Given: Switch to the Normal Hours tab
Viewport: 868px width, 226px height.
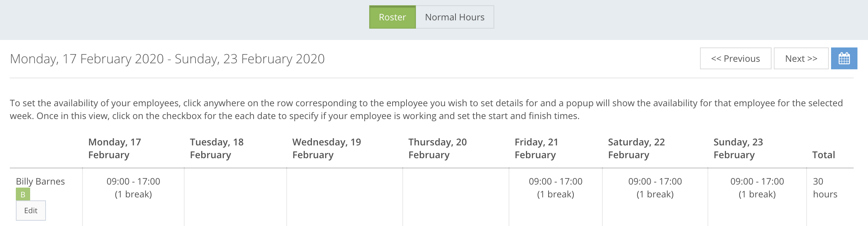Looking at the screenshot, I should click(454, 17).
